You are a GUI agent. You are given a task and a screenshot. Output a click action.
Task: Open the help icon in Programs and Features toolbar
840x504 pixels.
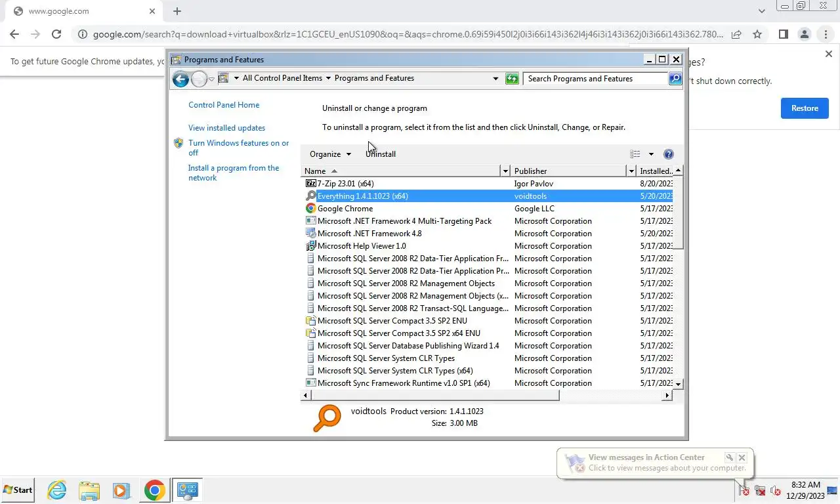pos(669,154)
